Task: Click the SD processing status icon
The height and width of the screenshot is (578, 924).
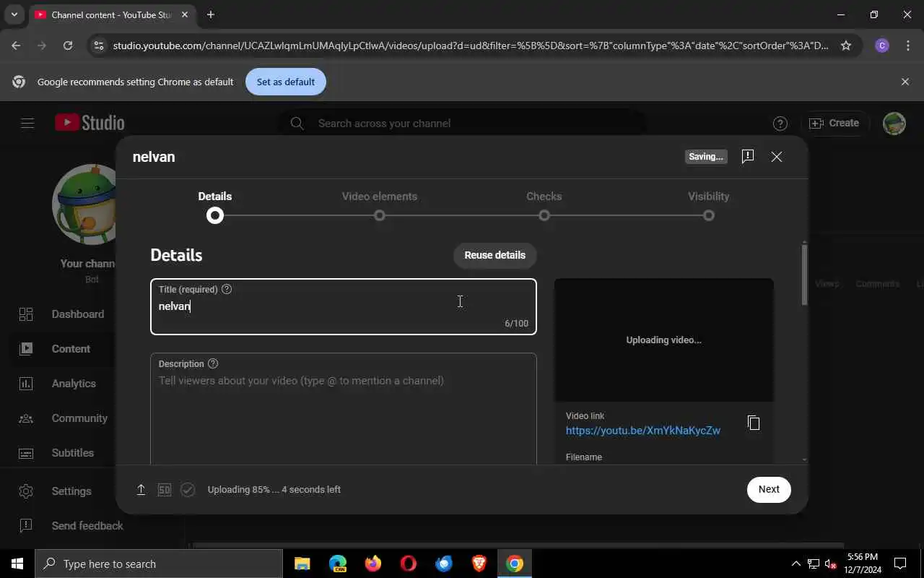Action: coord(165,490)
